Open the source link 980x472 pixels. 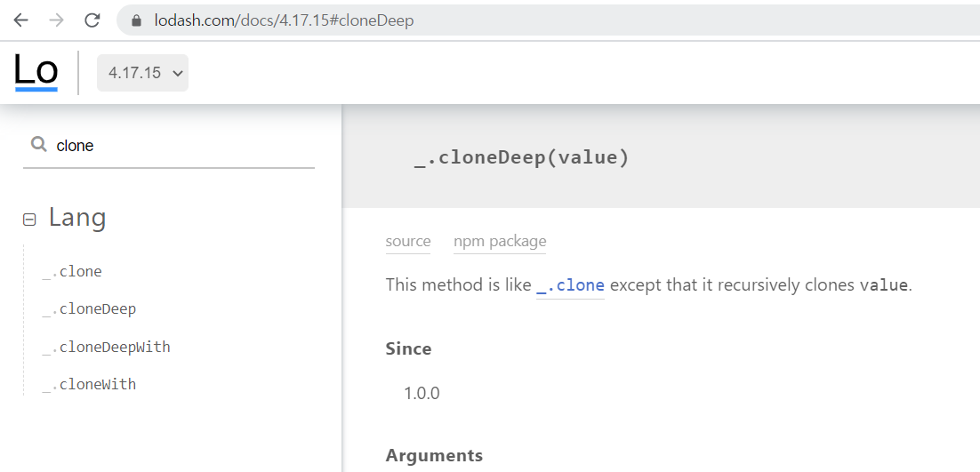click(408, 242)
